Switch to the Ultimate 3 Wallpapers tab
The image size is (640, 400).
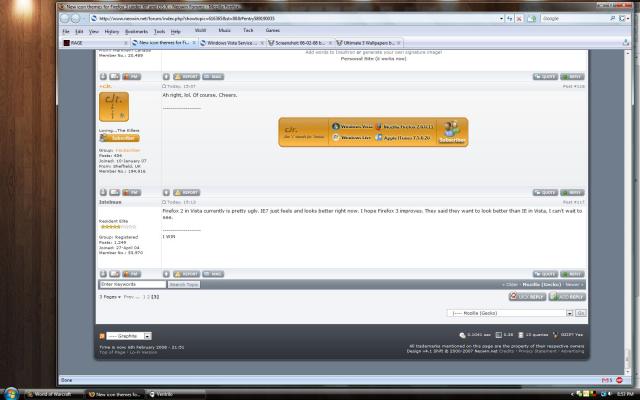pyautogui.click(x=369, y=42)
